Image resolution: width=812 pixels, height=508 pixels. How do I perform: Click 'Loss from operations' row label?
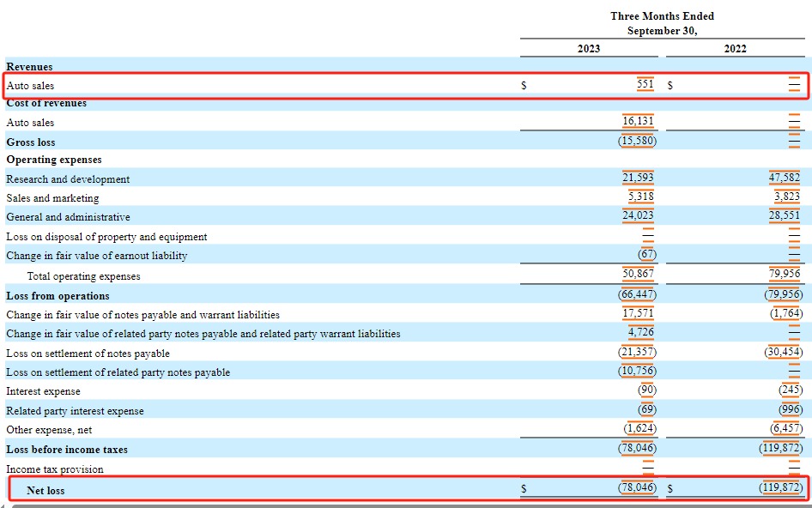(x=58, y=296)
